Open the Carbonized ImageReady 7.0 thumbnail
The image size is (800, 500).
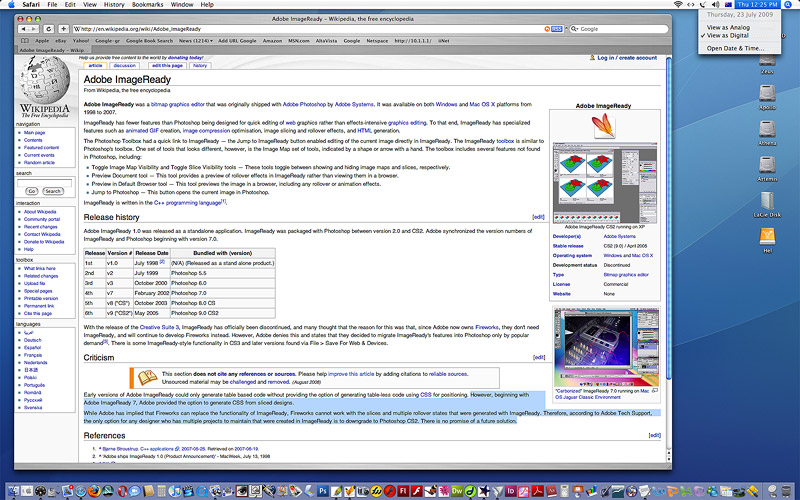[x=606, y=348]
